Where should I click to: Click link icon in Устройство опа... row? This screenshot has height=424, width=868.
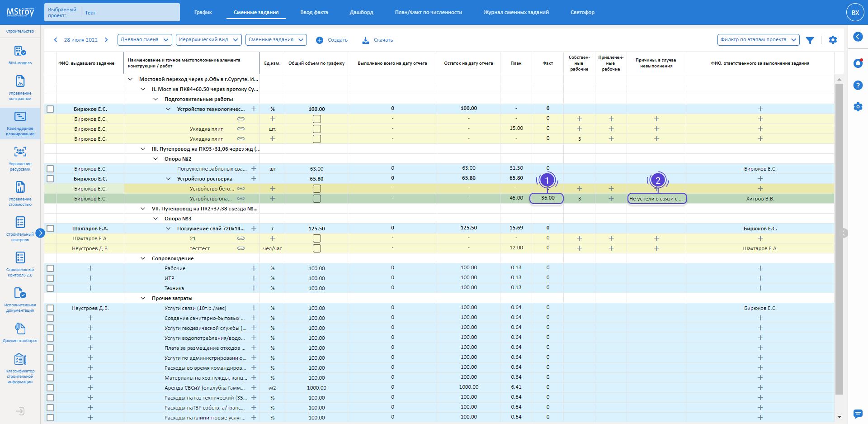(x=241, y=199)
